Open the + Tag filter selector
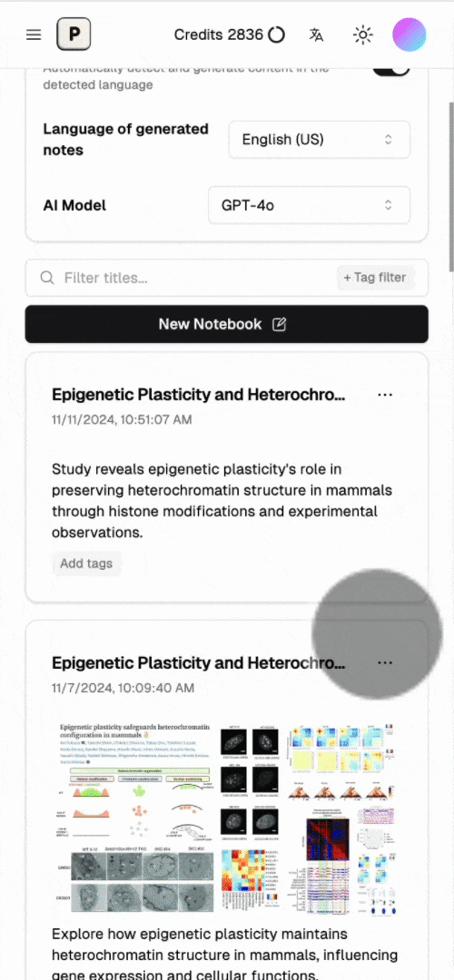The width and height of the screenshot is (454, 980). point(375,278)
